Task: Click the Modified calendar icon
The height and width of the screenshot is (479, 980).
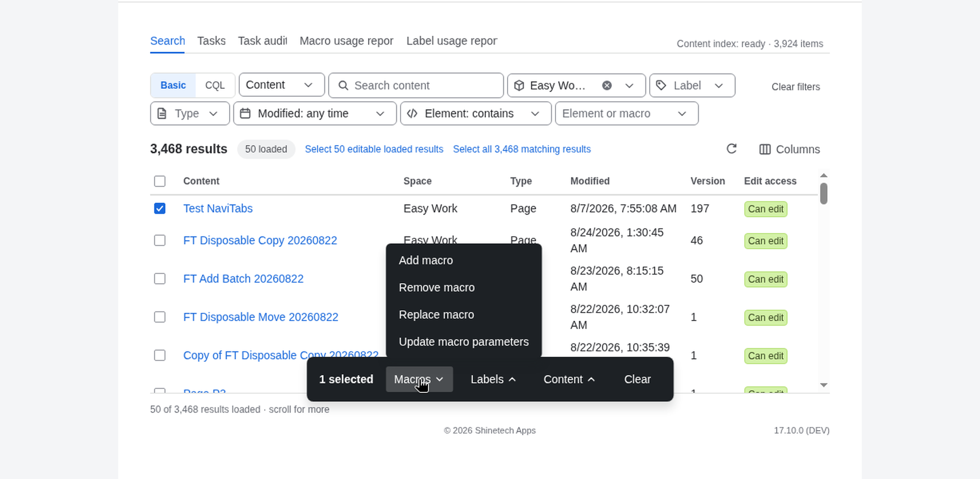Action: 245,113
